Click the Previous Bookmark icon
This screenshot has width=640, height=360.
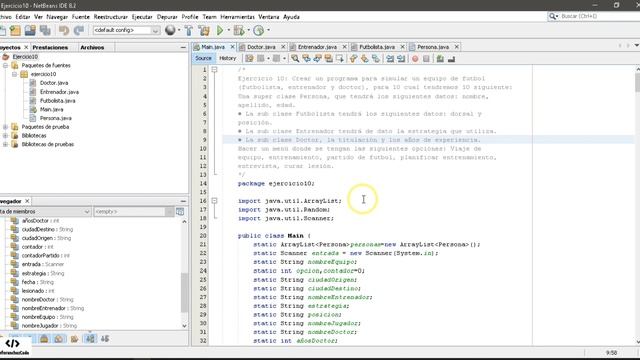353,59
